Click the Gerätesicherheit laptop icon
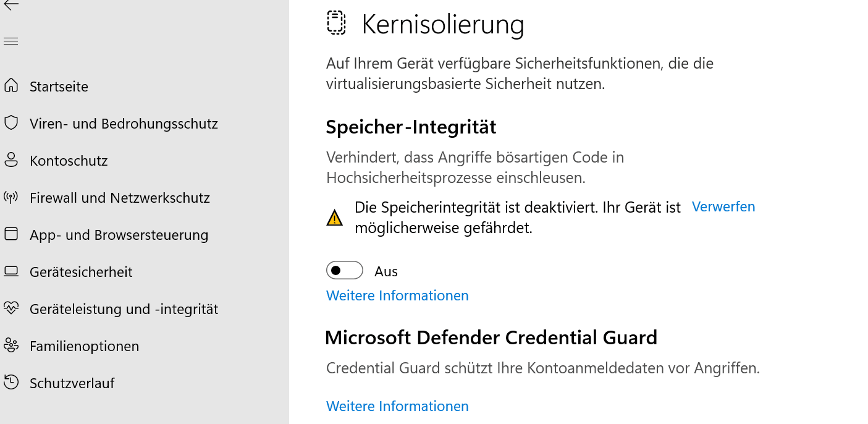Image resolution: width=868 pixels, height=424 pixels. [x=11, y=271]
